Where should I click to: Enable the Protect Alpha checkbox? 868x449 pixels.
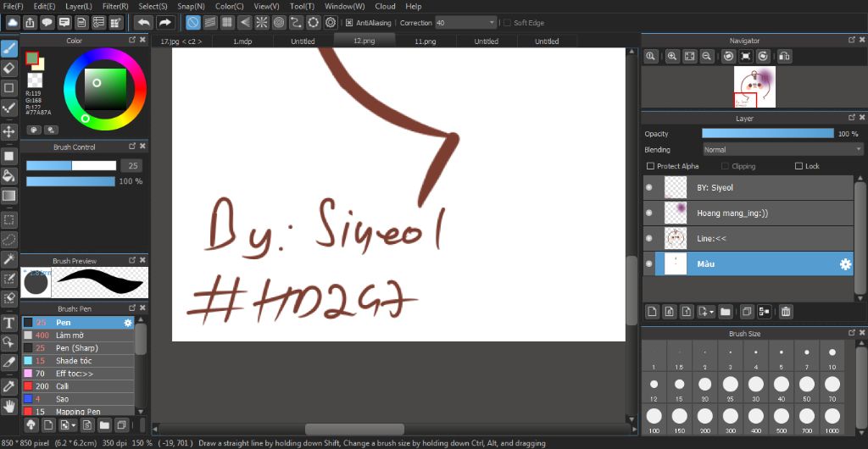(x=650, y=166)
